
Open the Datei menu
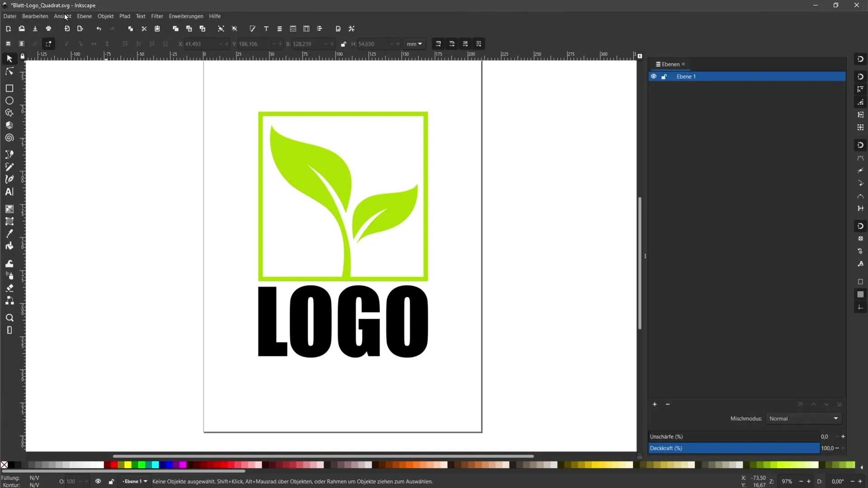coord(9,16)
